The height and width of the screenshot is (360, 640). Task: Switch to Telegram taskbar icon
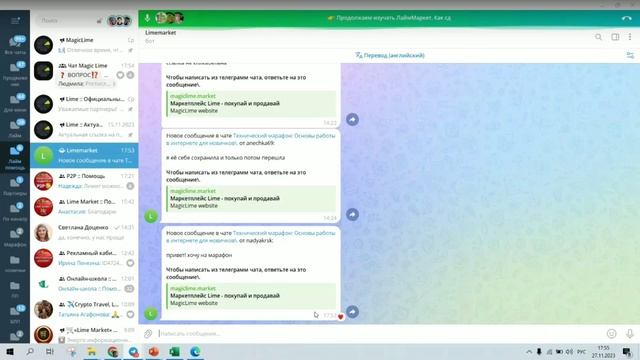[133, 351]
